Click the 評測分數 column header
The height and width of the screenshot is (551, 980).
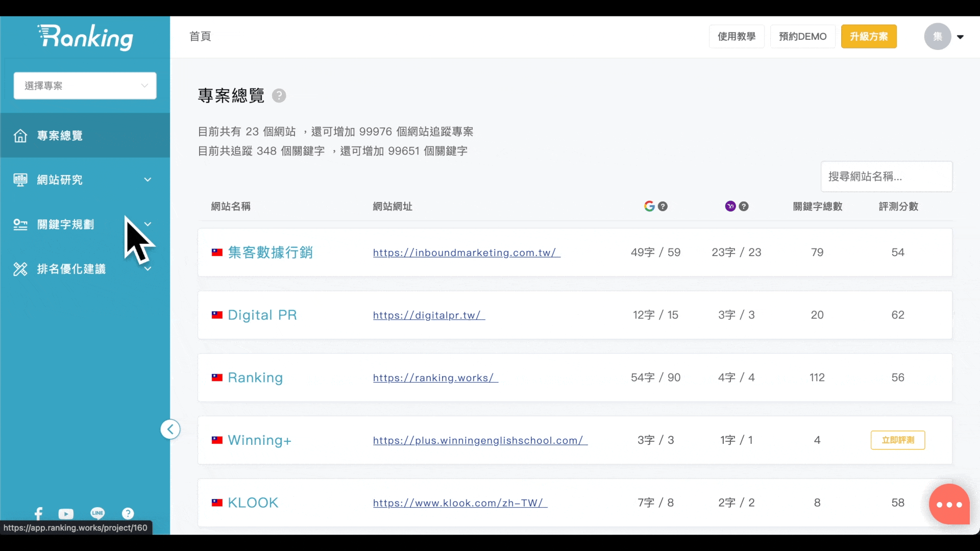coord(898,206)
